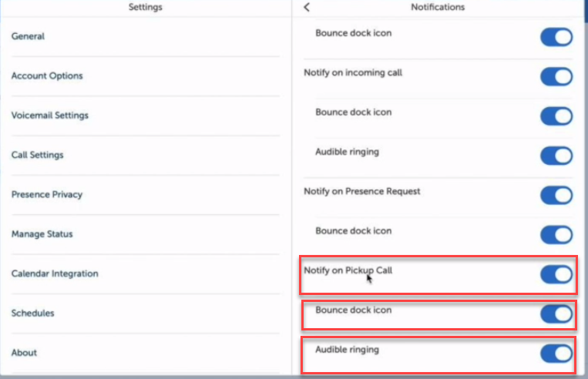Open General settings
Screen dimensions: 588x379
[29, 36]
